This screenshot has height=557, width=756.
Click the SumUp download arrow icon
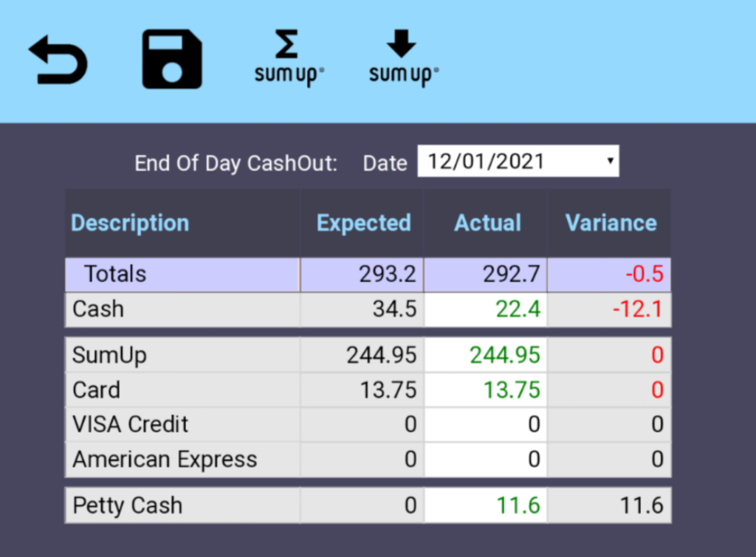pyautogui.click(x=403, y=59)
